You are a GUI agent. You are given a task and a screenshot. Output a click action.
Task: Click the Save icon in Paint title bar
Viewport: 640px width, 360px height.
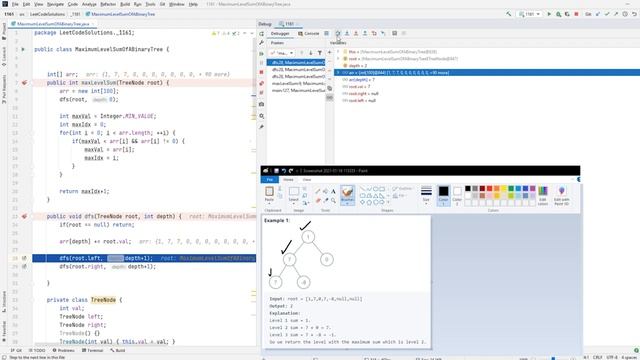[x=276, y=171]
